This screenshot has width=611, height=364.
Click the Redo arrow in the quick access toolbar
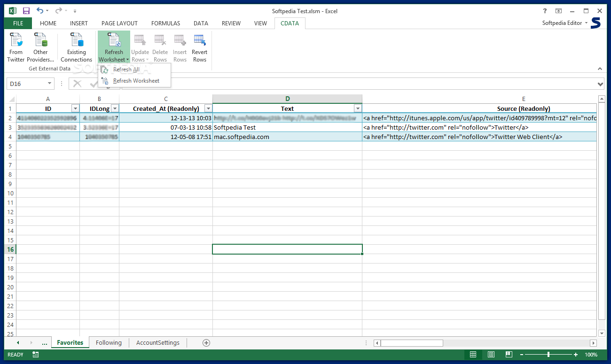[59, 11]
